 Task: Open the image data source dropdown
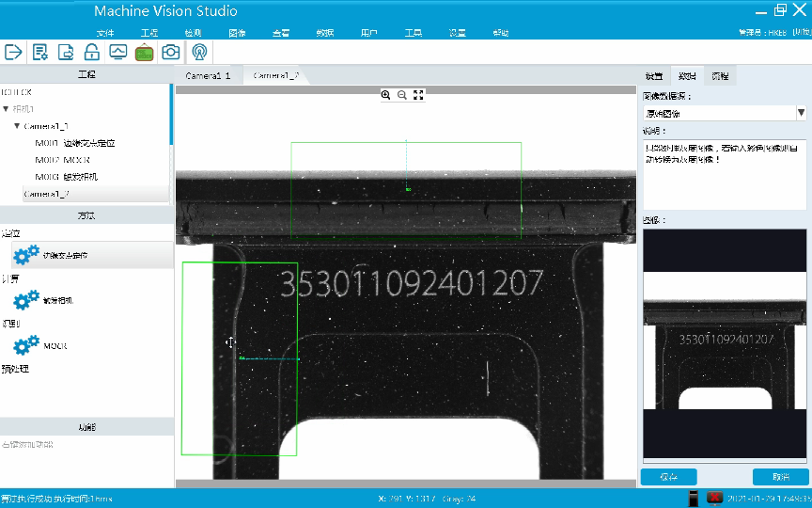pos(801,113)
